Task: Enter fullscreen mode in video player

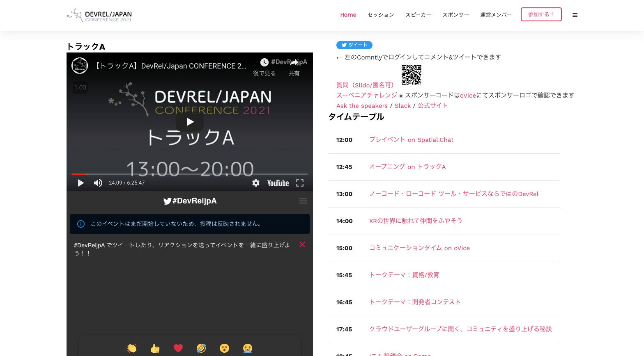Action: [x=300, y=183]
